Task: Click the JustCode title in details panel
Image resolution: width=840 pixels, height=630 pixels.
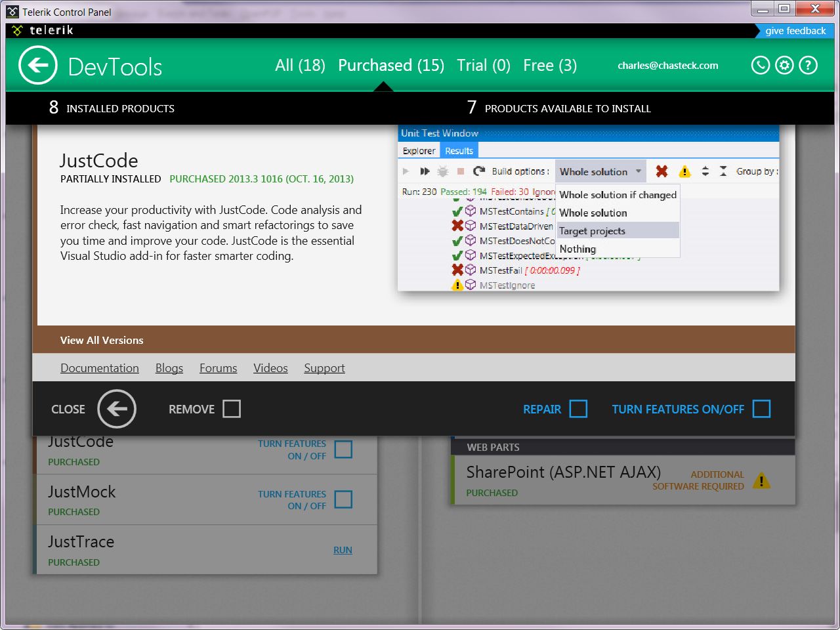Action: point(99,161)
